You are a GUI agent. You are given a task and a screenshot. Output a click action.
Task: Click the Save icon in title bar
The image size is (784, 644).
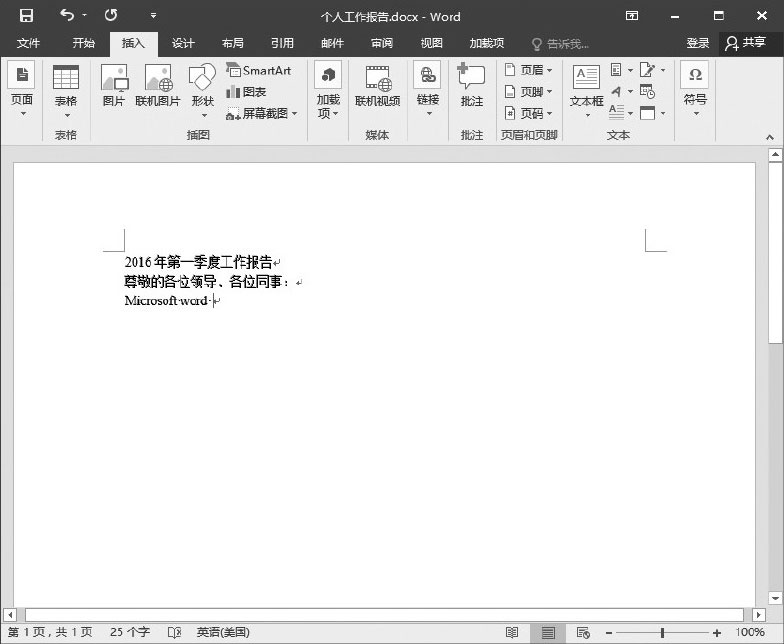26,16
